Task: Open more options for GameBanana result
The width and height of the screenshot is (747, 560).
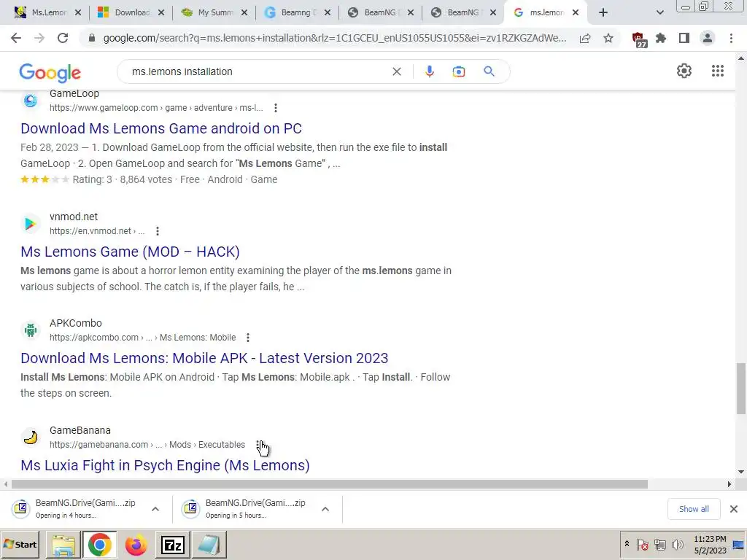Action: 258,445
